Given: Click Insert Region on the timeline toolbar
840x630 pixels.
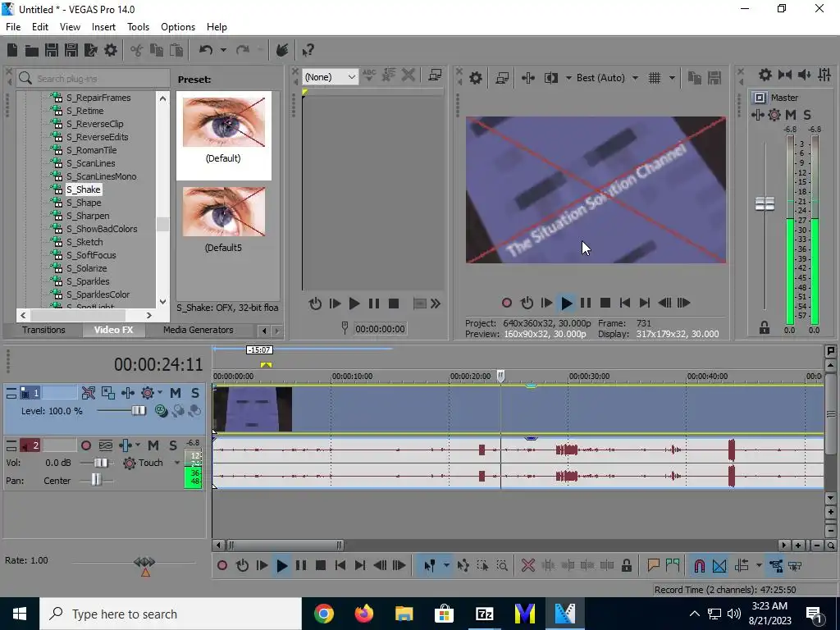Looking at the screenshot, I should point(673,565).
